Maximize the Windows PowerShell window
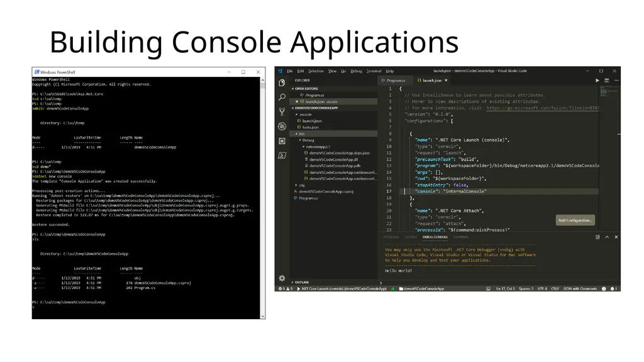Screen dimensions: 644x362 (243, 72)
